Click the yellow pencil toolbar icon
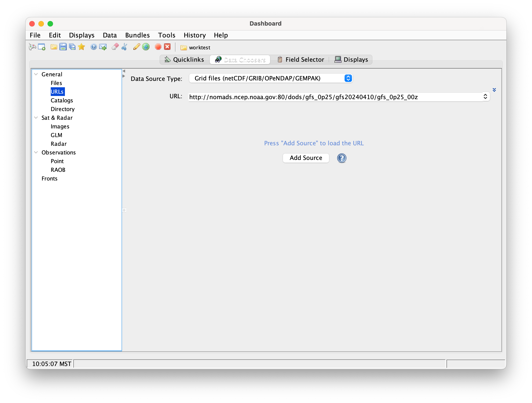Screen dimensions: 532x403 coord(136,47)
